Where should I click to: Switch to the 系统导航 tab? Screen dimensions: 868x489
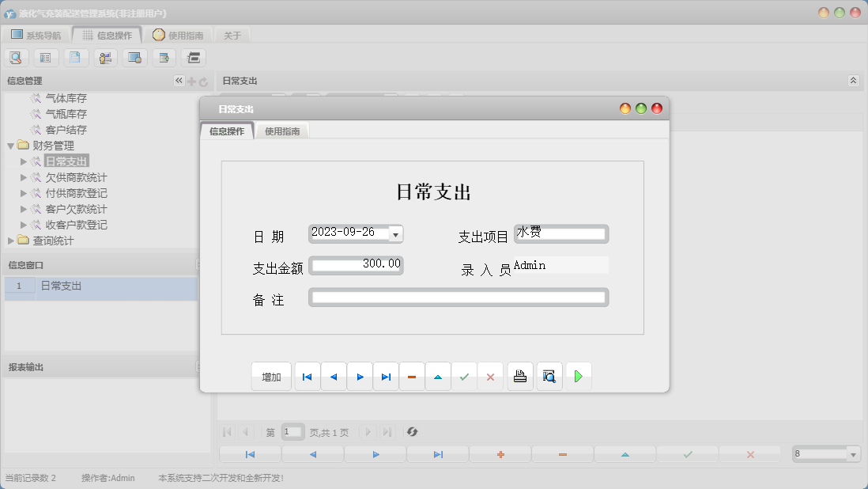[38, 34]
